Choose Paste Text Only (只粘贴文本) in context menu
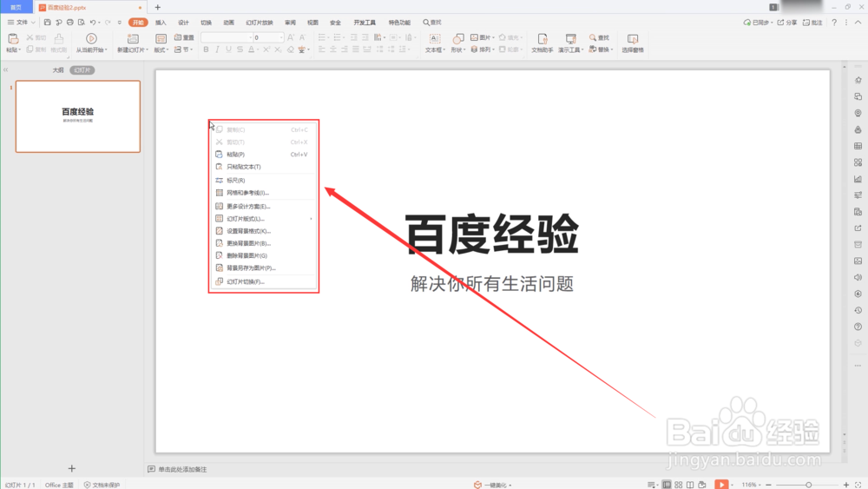 tap(263, 167)
